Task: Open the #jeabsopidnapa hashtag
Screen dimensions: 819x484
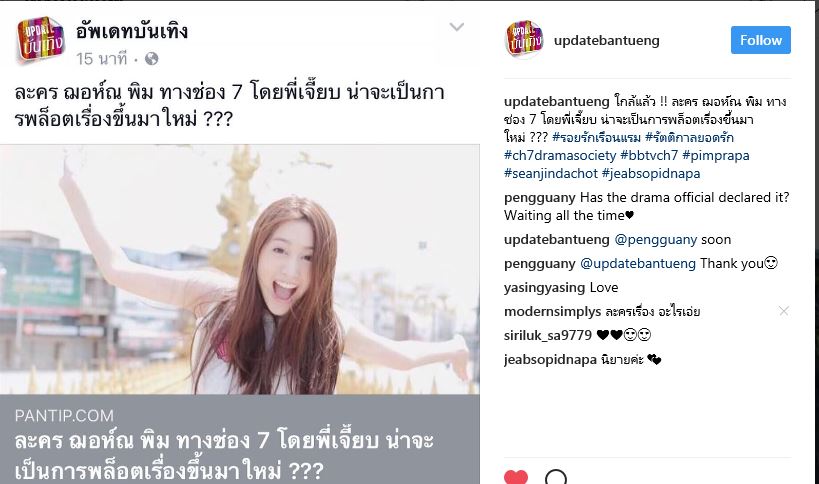Action: coord(651,173)
